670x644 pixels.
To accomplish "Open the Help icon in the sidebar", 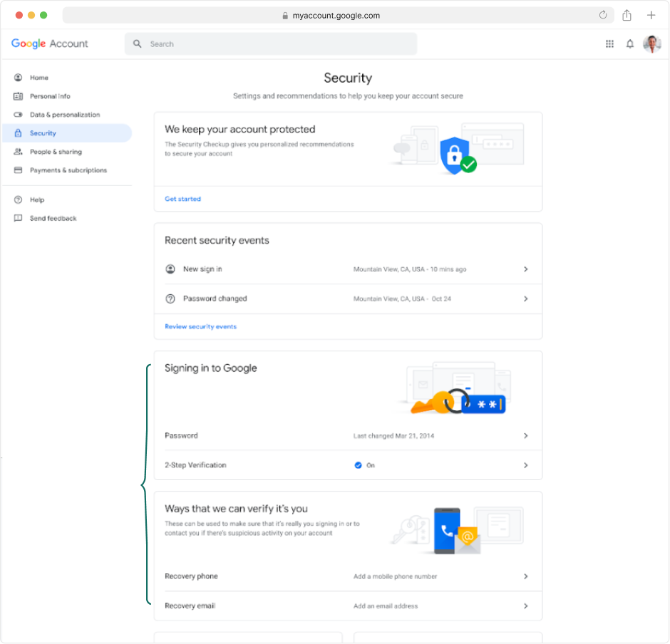I will coord(18,199).
